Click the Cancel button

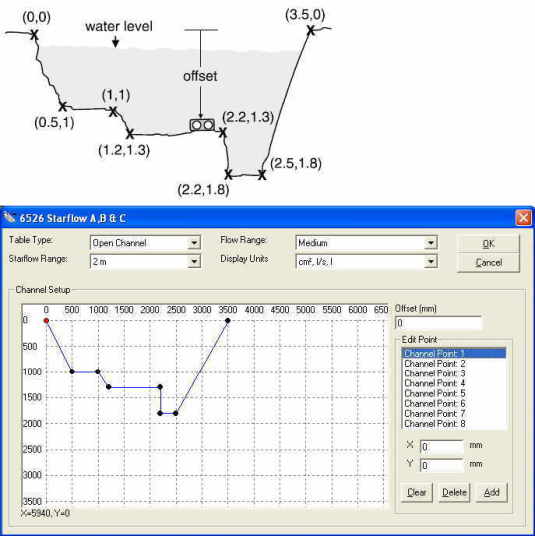pos(488,263)
